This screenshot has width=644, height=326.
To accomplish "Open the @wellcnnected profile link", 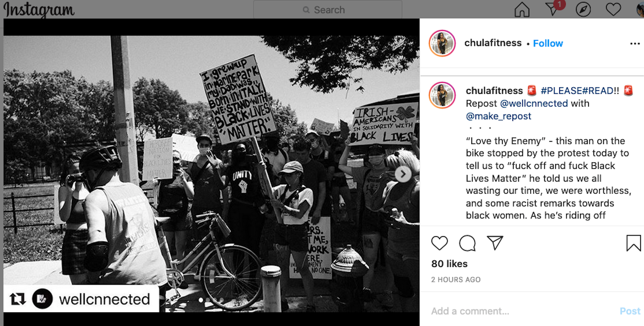I will 534,103.
